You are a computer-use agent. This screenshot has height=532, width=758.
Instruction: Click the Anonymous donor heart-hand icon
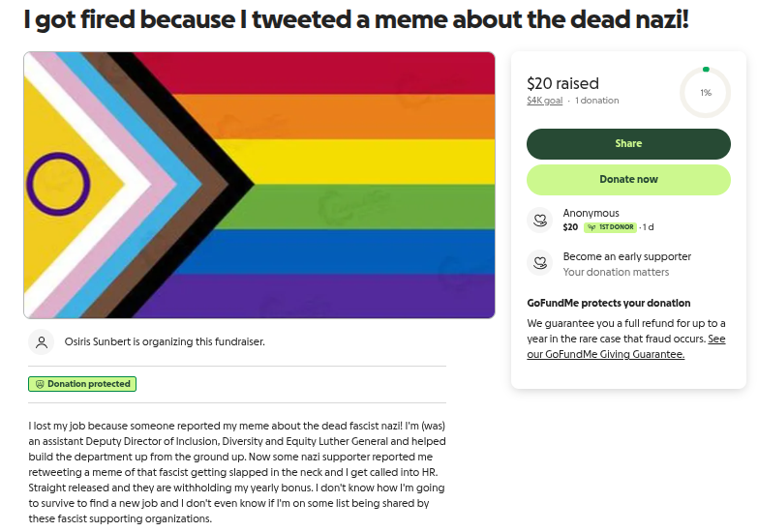pyautogui.click(x=539, y=221)
